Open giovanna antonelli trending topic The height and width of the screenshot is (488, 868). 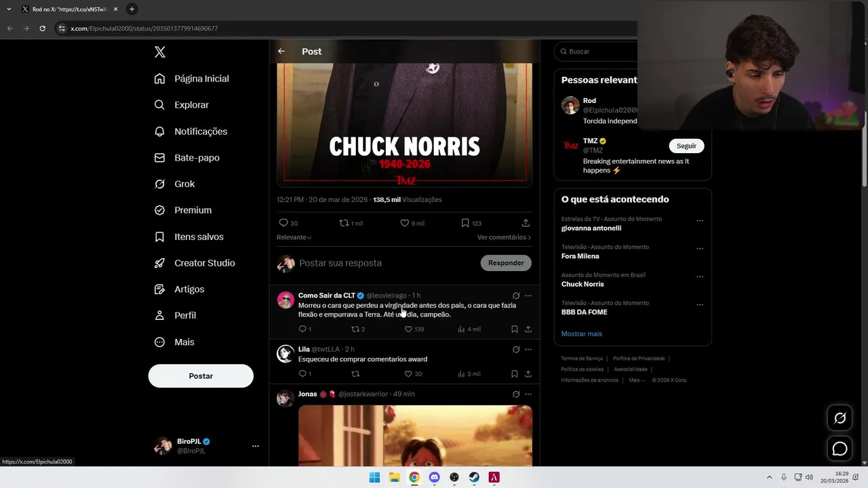click(591, 228)
